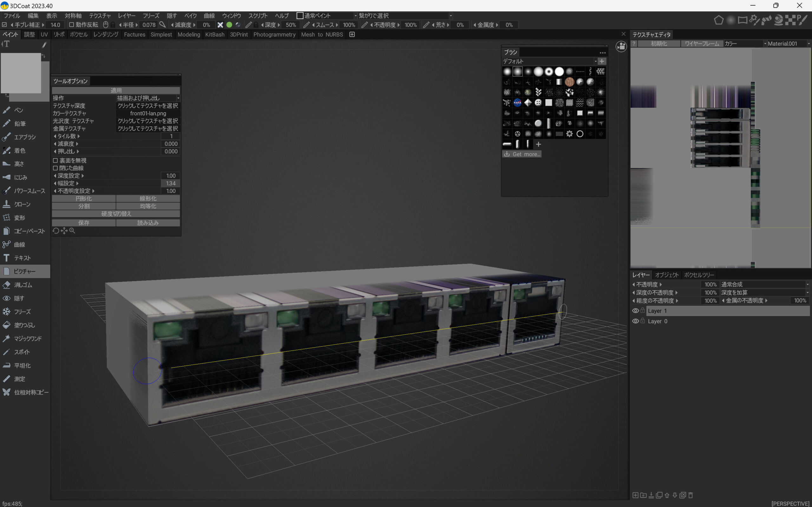The height and width of the screenshot is (507, 812).
Task: Click the Get more... brushes button
Action: pos(521,154)
